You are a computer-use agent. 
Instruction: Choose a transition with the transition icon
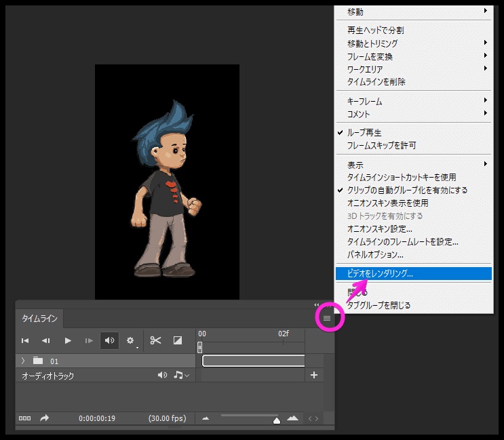coord(177,340)
